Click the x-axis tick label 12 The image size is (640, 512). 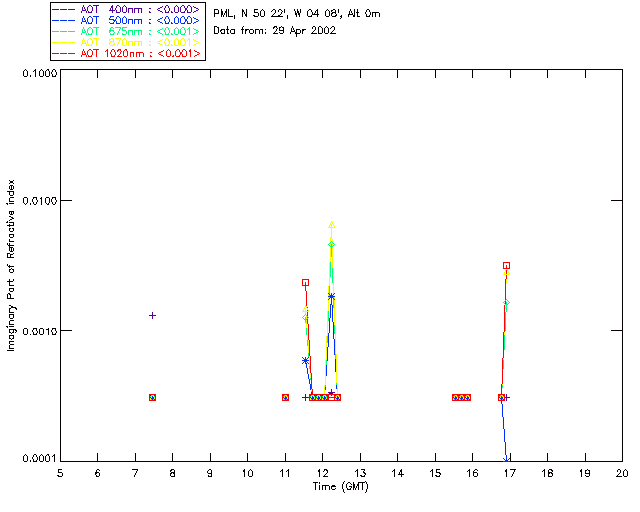pos(322,473)
